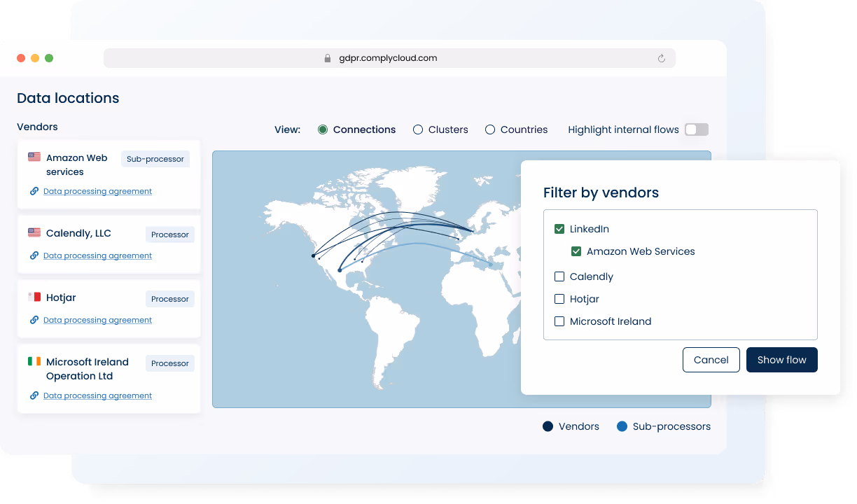This screenshot has width=857, height=504.
Task: Click the Processor badge on Microsoft card
Action: pos(170,363)
